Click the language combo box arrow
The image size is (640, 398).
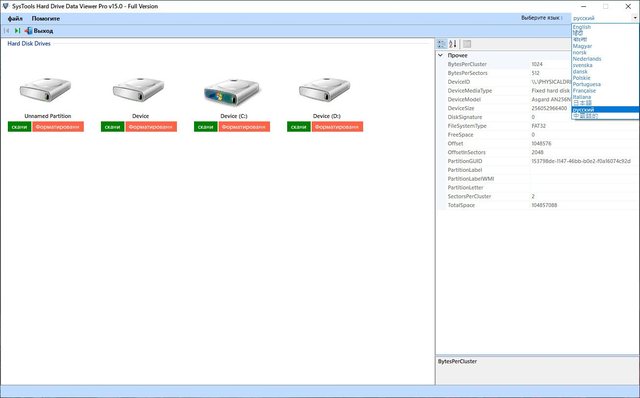point(635,18)
